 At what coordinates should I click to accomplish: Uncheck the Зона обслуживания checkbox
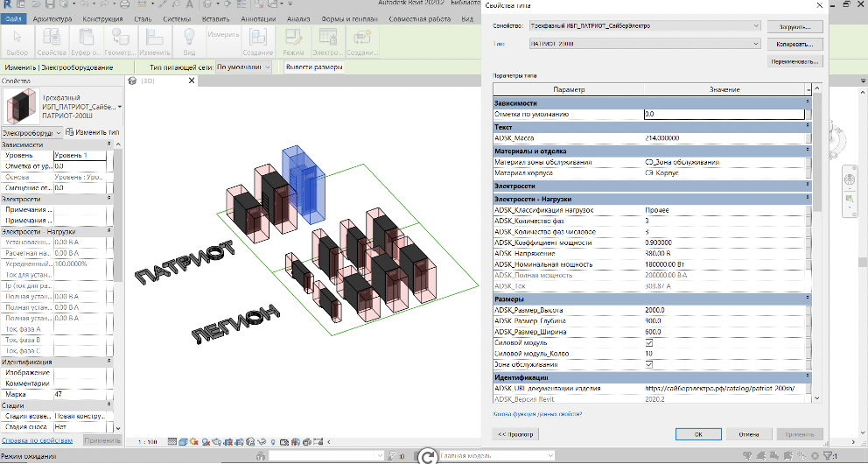648,363
